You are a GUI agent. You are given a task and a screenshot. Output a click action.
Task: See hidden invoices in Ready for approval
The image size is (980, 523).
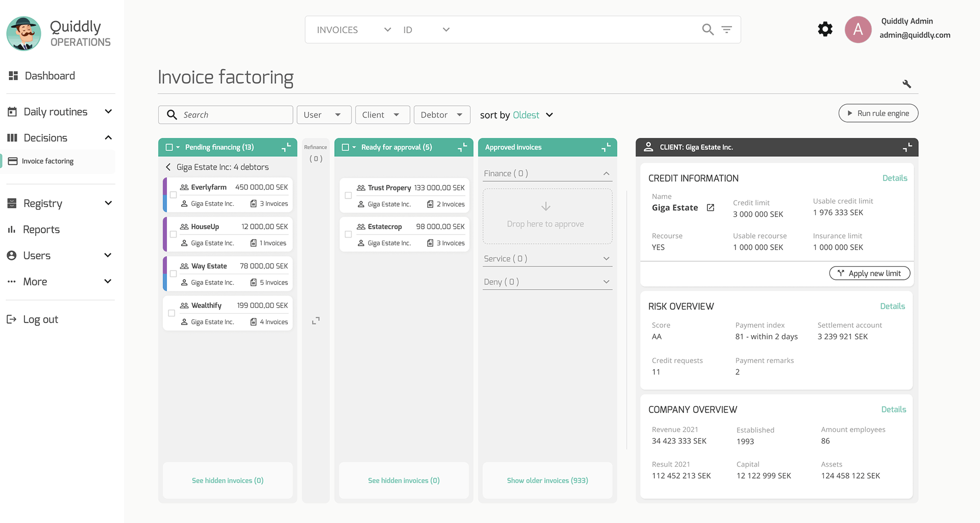tap(404, 480)
